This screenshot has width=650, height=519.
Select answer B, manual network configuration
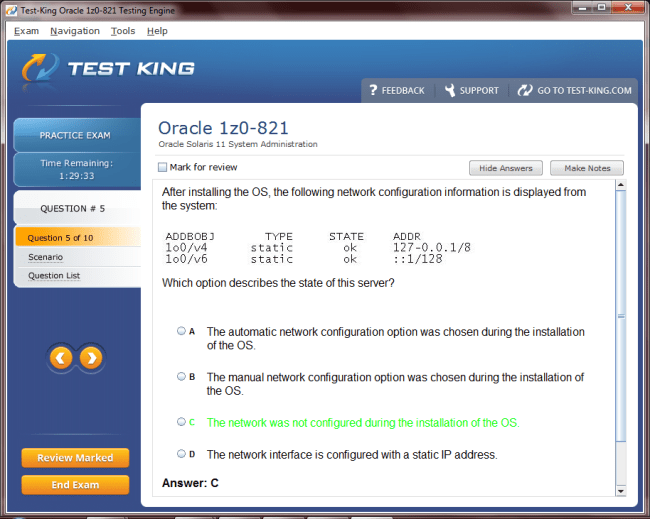(x=181, y=376)
